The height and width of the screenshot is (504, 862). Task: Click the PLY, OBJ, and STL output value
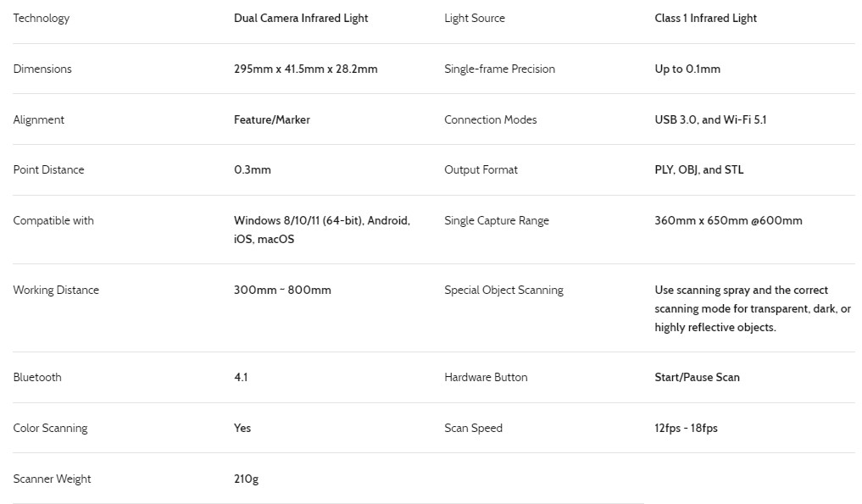(x=698, y=169)
